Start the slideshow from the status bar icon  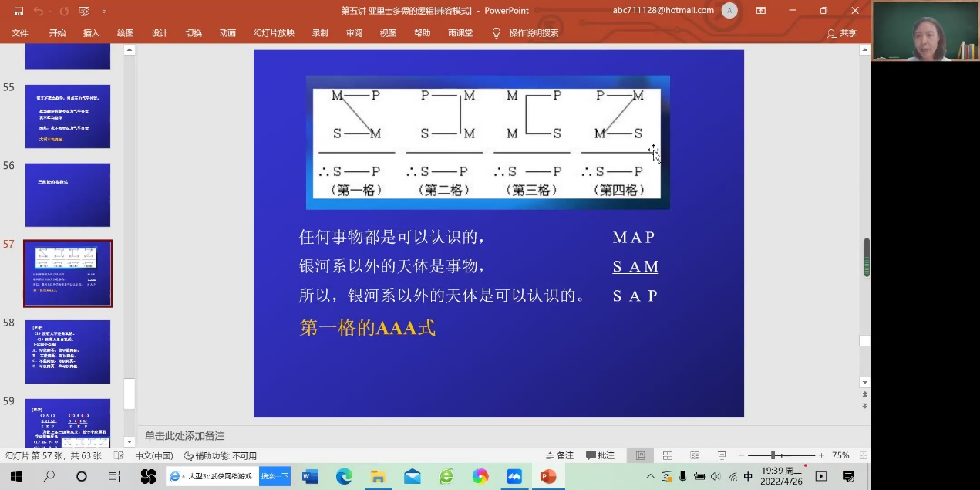coord(722,456)
